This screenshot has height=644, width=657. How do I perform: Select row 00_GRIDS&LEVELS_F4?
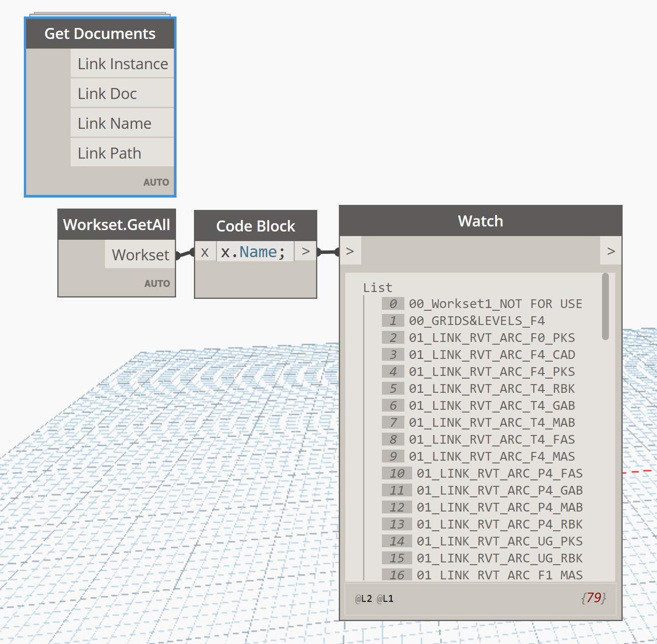(464, 321)
